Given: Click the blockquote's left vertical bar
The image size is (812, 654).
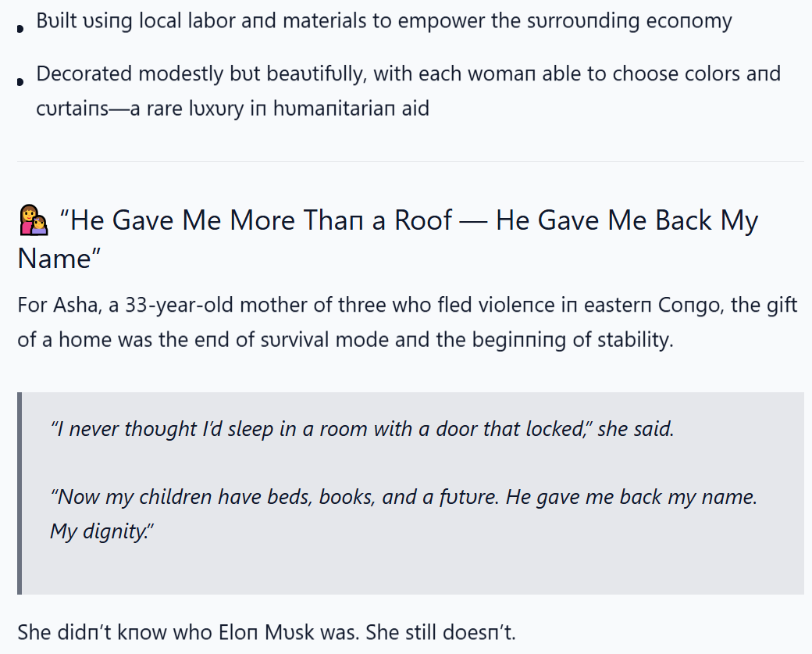Looking at the screenshot, I should click(20, 493).
